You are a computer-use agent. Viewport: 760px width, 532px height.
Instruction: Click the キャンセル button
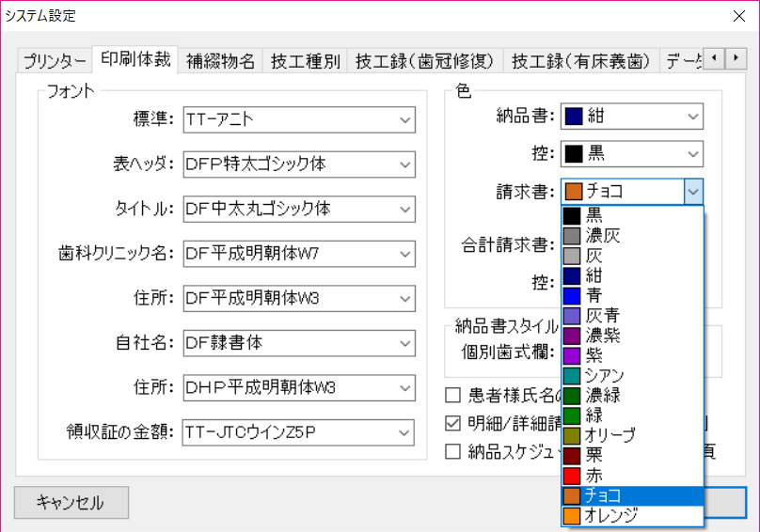pyautogui.click(x=71, y=502)
